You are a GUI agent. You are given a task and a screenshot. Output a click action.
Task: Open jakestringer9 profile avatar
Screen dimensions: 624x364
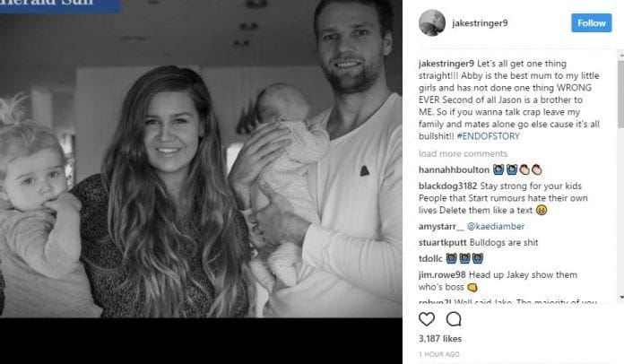point(432,23)
